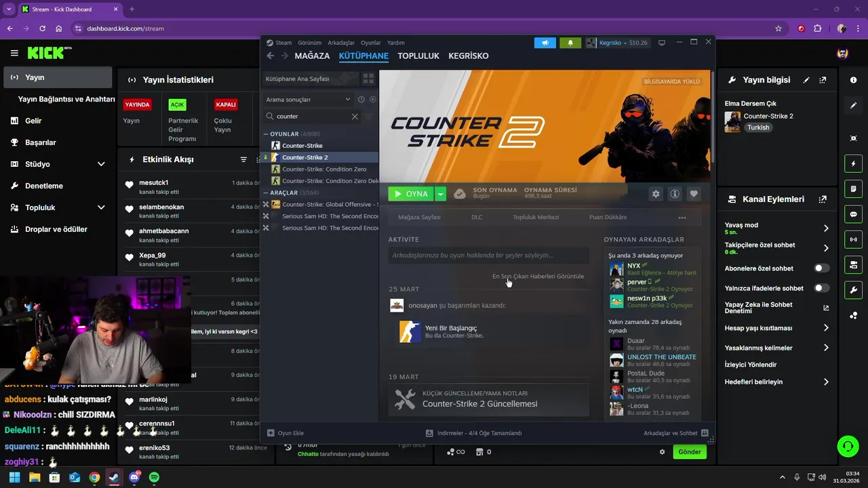The height and width of the screenshot is (488, 868).
Task: Select Counter-Strike in the game list
Action: click(x=302, y=146)
